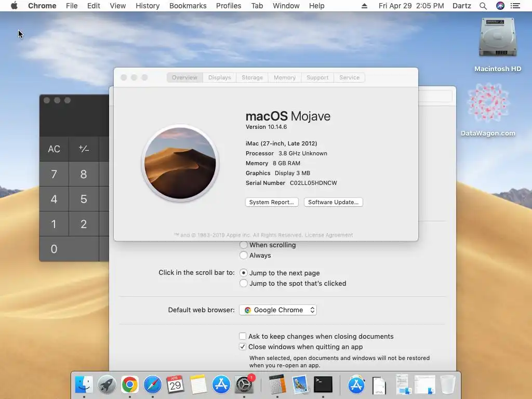
Task: Enable 'Ask to keep changes when closing documents'
Action: coord(242,336)
